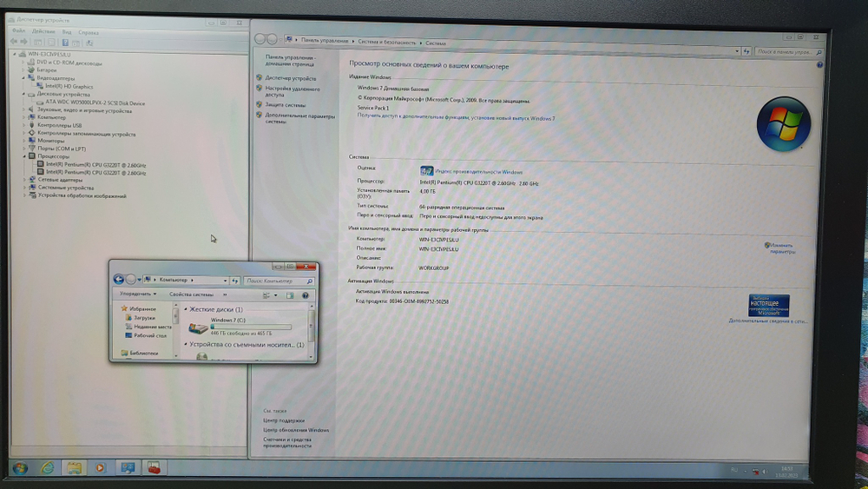The width and height of the screenshot is (868, 489).
Task: Open the Windows Start menu orb
Action: point(19,468)
